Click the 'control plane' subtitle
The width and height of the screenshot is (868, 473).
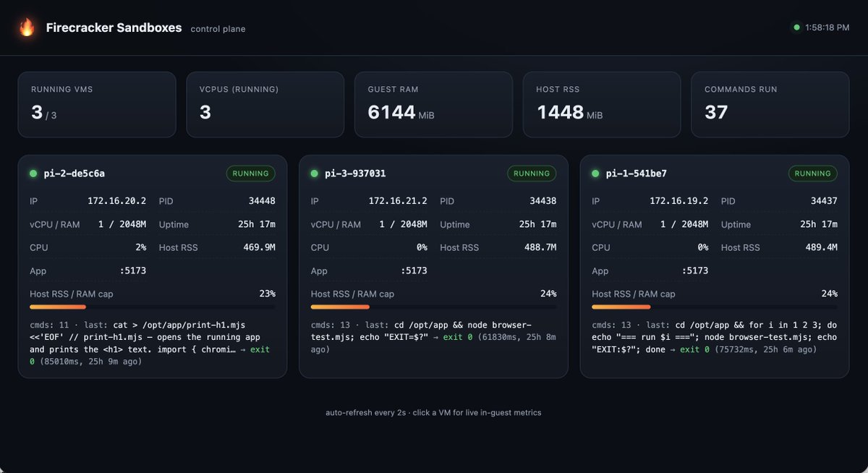(x=218, y=29)
